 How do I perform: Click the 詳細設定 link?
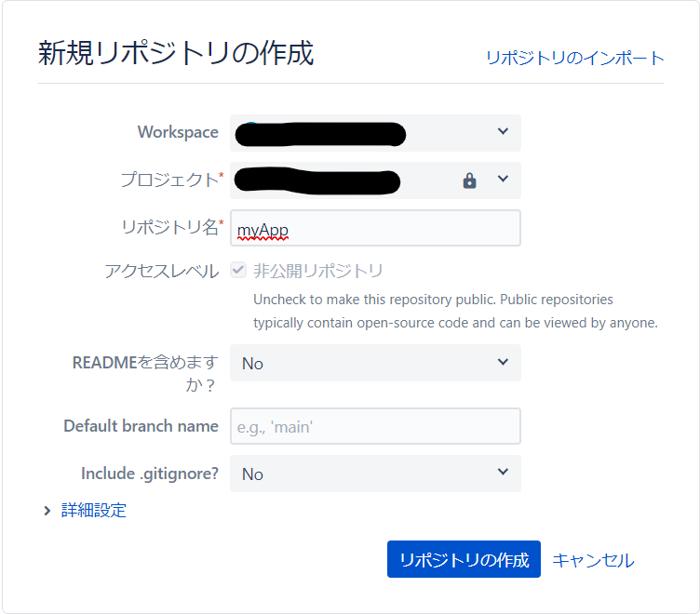(94, 511)
